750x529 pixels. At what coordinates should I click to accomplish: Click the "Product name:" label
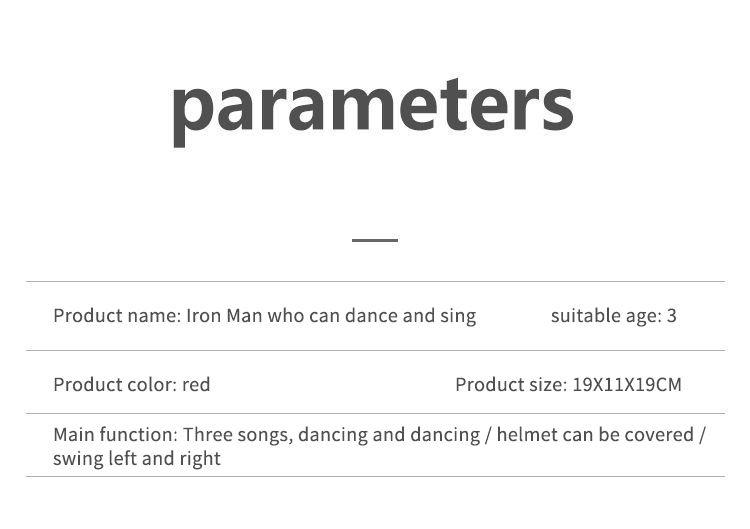coord(117,316)
